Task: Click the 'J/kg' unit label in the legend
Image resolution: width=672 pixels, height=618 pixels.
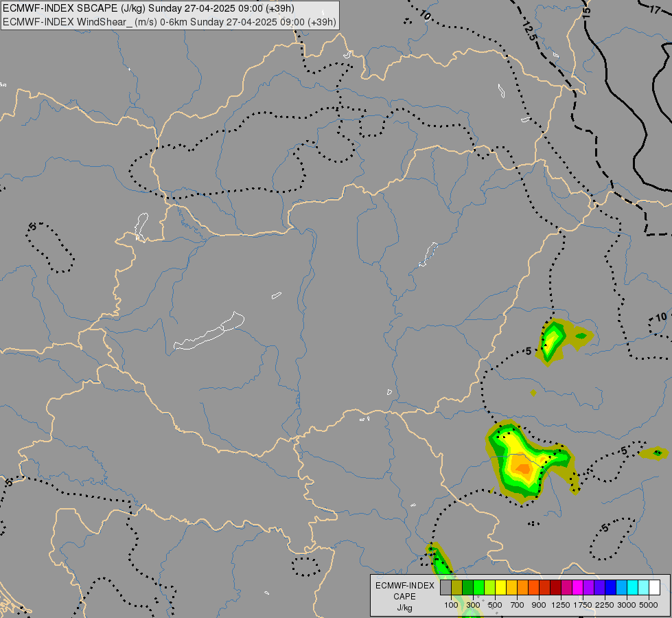Action: 404,608
